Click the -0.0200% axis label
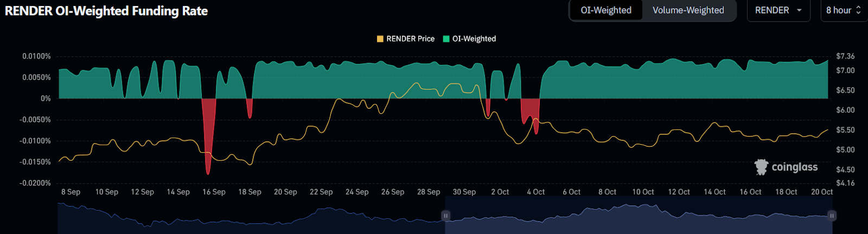The width and height of the screenshot is (868, 234). (x=35, y=183)
